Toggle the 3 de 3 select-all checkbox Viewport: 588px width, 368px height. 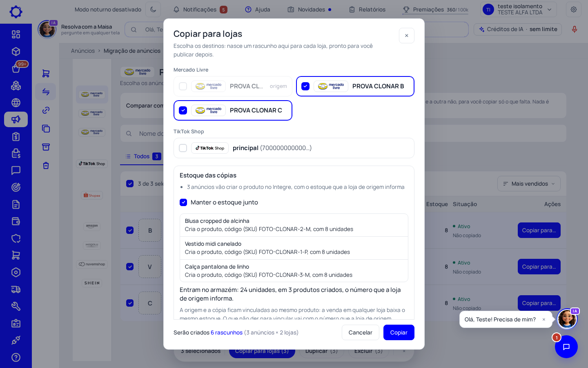point(130,184)
